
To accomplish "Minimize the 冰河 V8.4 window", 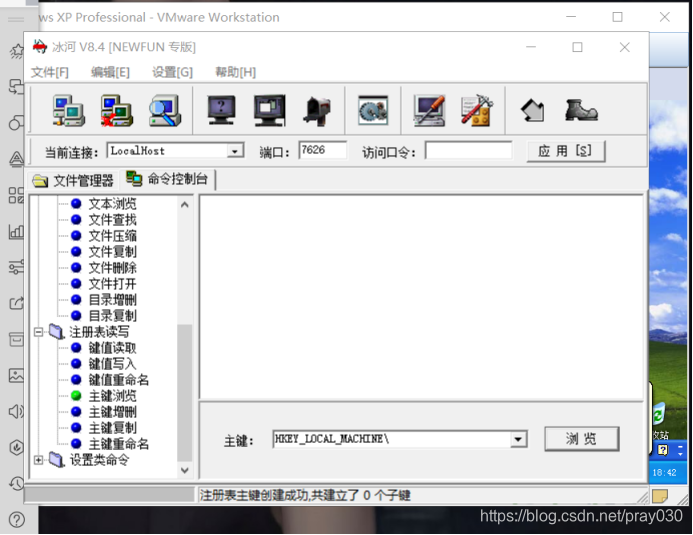I will [531, 47].
